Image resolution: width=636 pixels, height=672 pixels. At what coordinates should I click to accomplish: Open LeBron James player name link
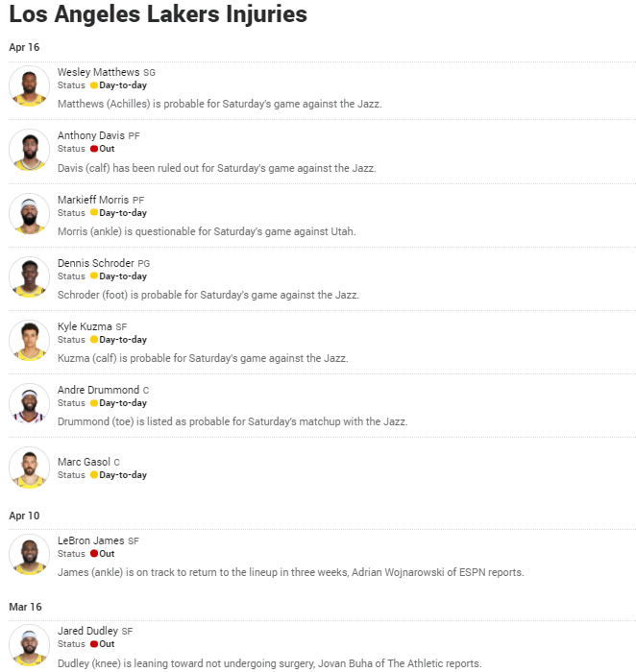91,540
